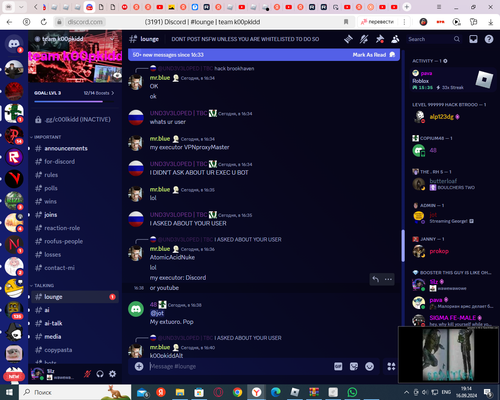Click the Поиск taskbar search box

pos(75,392)
